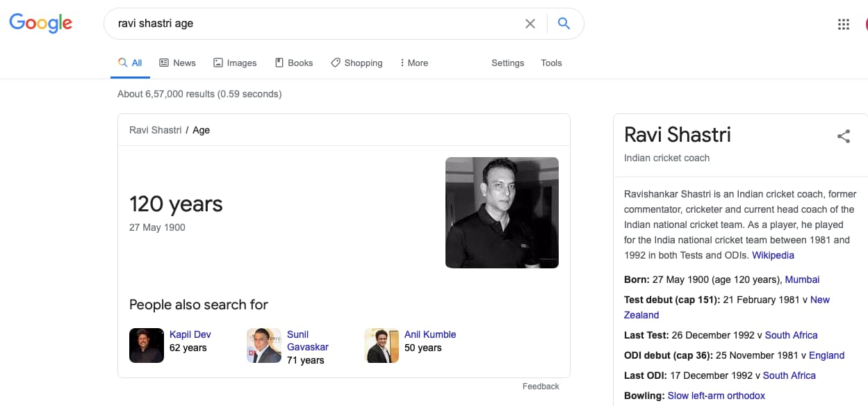Click Sunil Gavaskar thumbnail photo

tap(264, 346)
